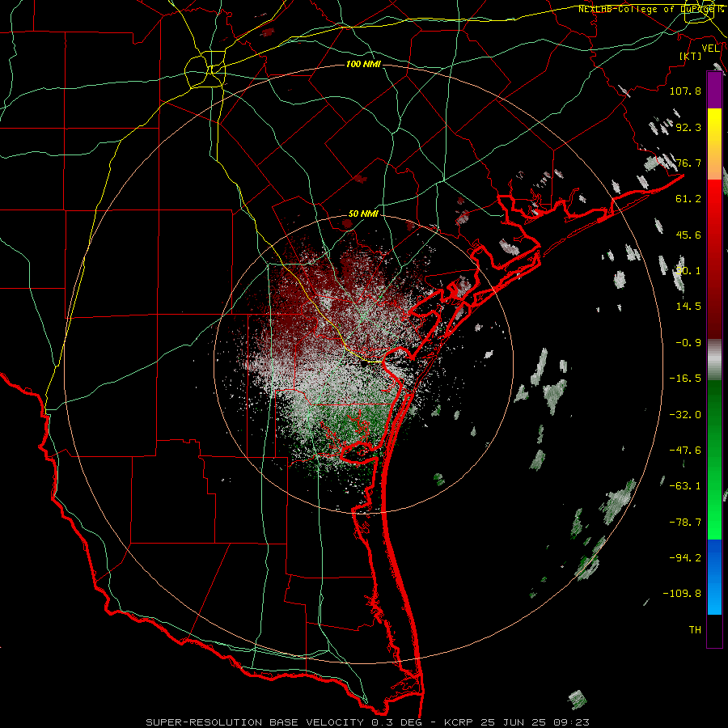Select the -16.5 velocity scale value
Viewport: 728px width, 728px height.
click(685, 379)
